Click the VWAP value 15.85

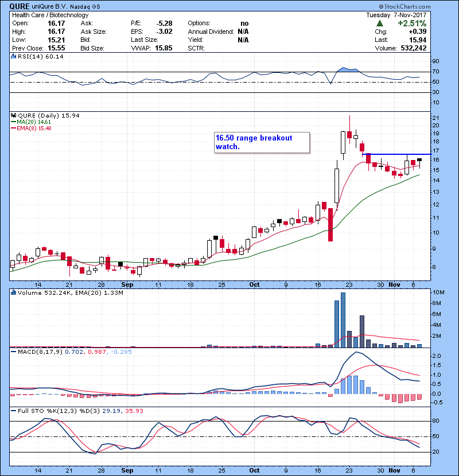(164, 48)
